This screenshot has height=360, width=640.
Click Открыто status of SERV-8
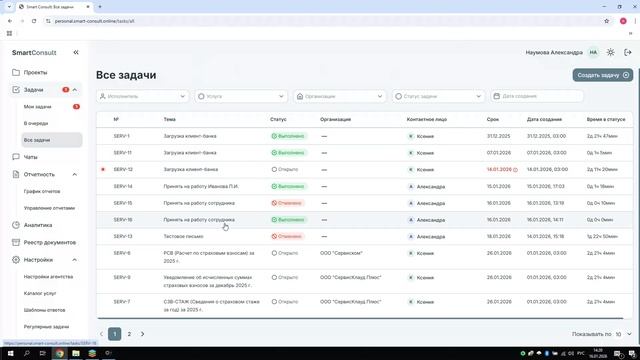tap(285, 253)
